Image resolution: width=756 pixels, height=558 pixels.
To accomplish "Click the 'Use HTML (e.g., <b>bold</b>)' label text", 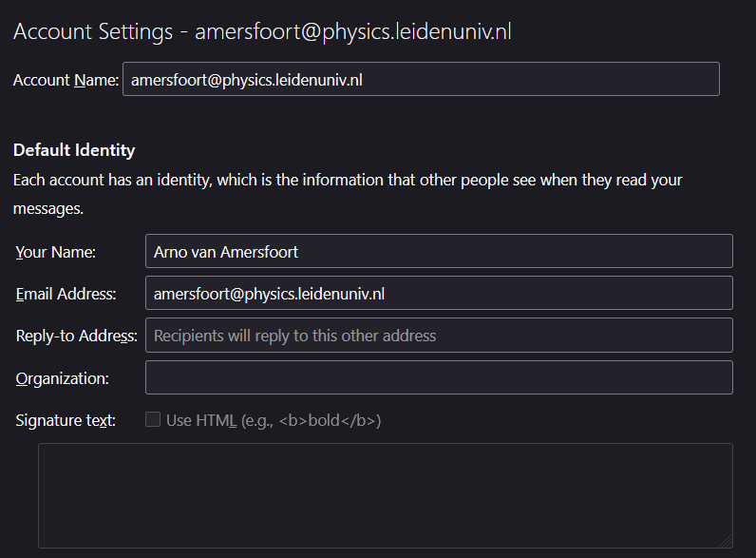I will [274, 420].
